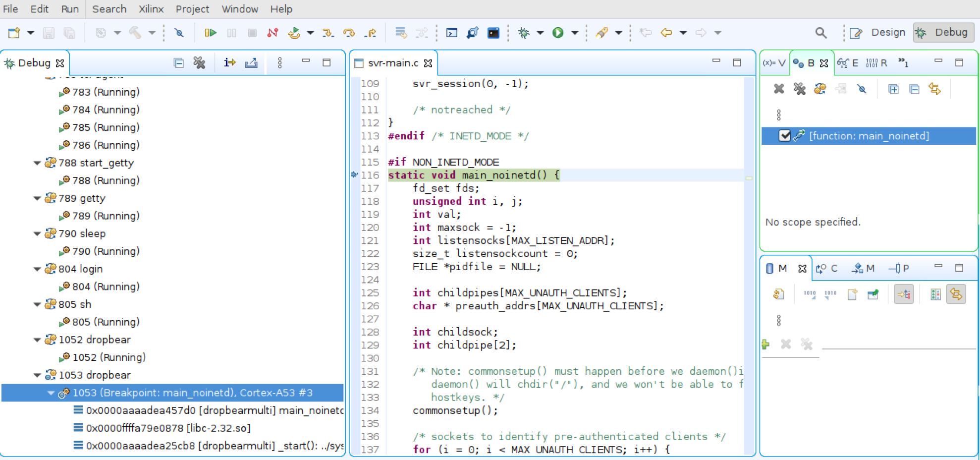This screenshot has width=980, height=460.
Task: Click Collapse All in Breakpoints view
Action: pos(914,89)
